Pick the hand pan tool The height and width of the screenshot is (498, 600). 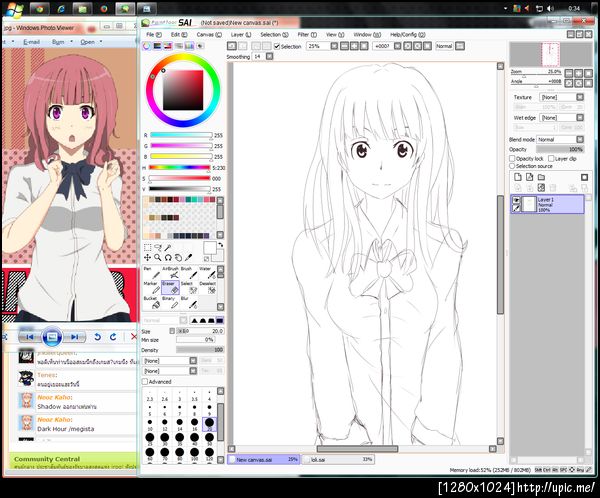coord(178,258)
